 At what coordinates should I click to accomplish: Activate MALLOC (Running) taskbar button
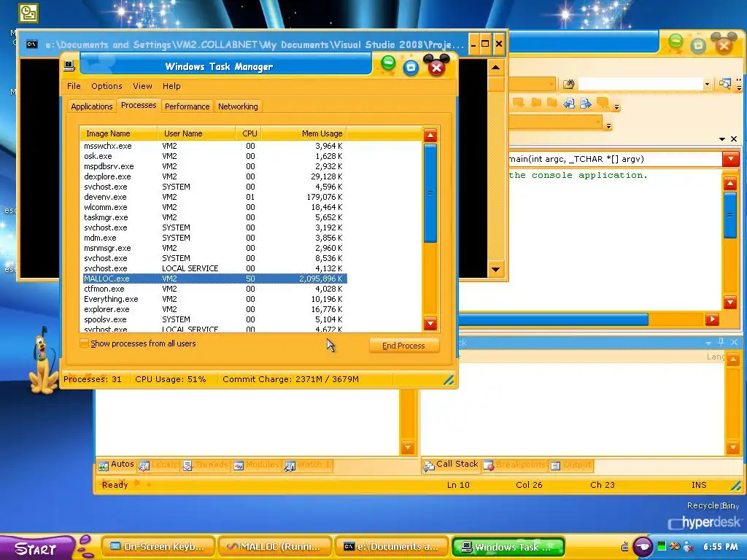point(274,547)
